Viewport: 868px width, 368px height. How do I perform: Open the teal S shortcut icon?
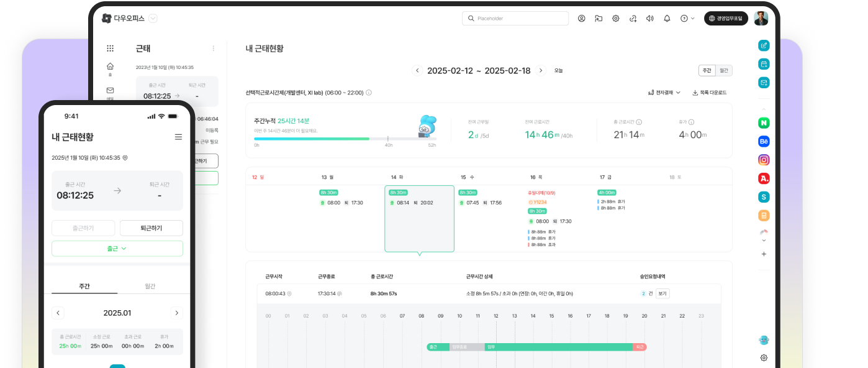coord(764,197)
